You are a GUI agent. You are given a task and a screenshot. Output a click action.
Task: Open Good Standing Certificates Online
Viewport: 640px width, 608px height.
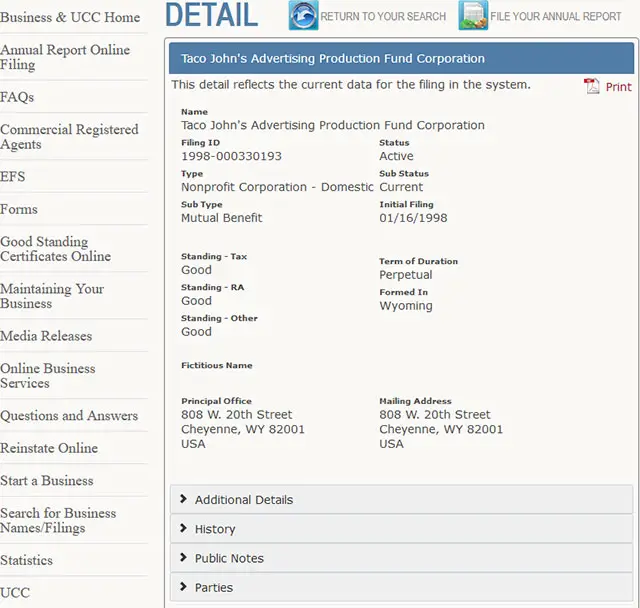[55, 249]
